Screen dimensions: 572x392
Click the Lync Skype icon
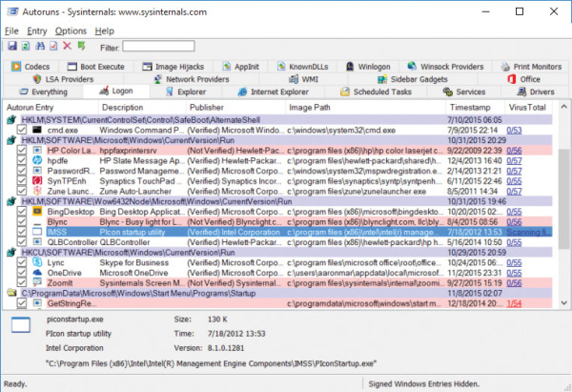[x=37, y=262]
